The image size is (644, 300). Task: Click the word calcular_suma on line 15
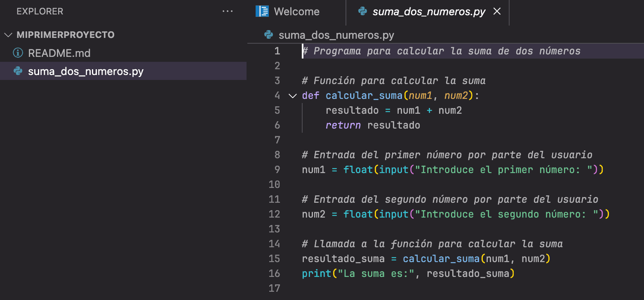(441, 258)
